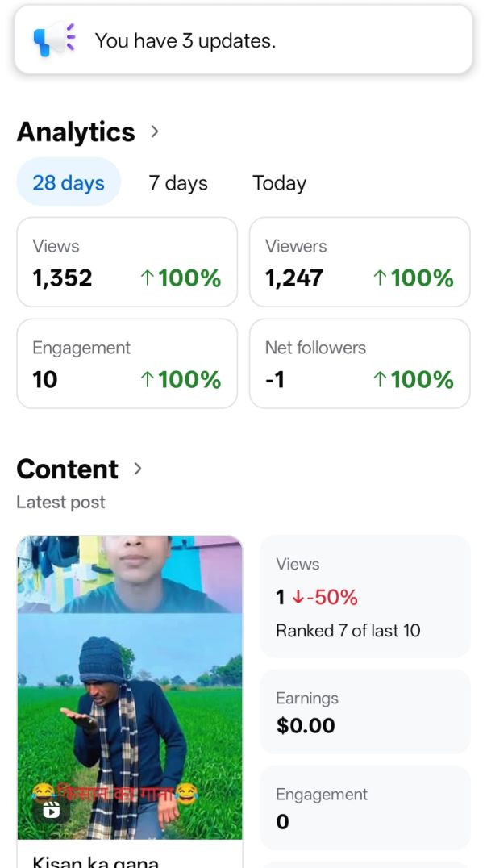Screen dimensions: 487x868
Task: Tap the green Views 100% increase indicator
Action: (181, 278)
